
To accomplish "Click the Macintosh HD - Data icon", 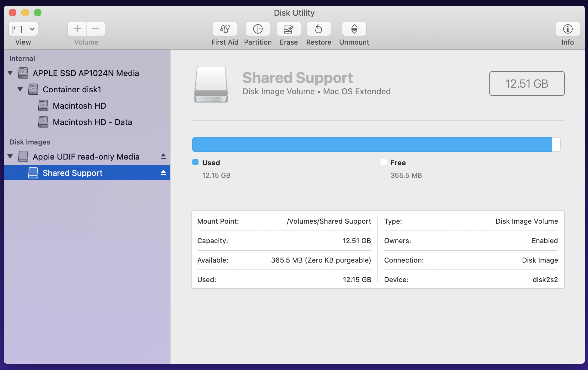I will tap(43, 122).
